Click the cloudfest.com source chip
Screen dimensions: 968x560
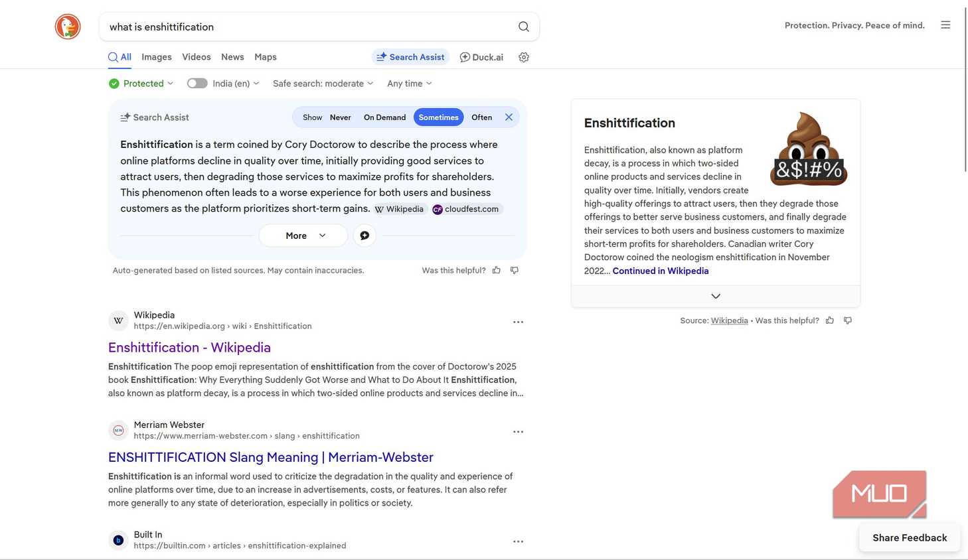point(466,209)
